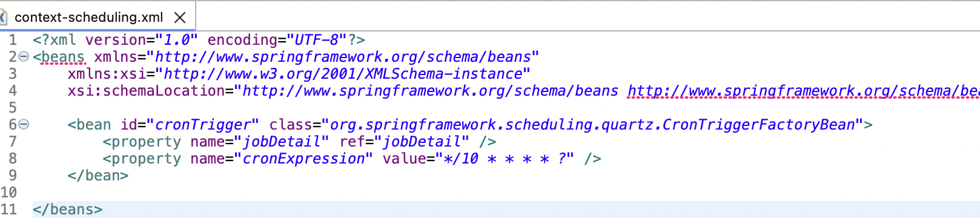Click the closing </bean> tag on line 9

(98, 176)
